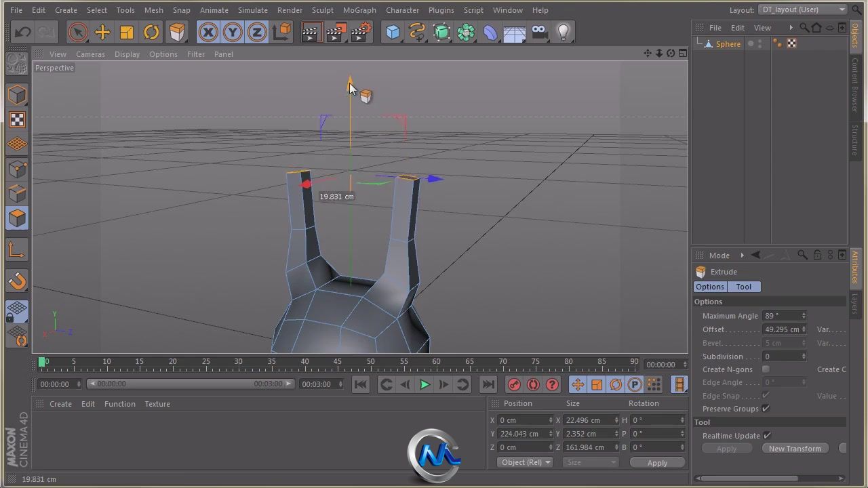Click the timeline marker at frame 45

(337, 362)
